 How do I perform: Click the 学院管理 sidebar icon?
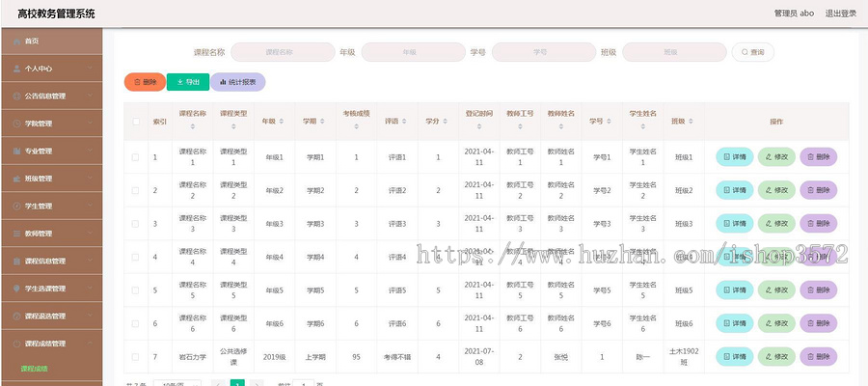click(16, 124)
